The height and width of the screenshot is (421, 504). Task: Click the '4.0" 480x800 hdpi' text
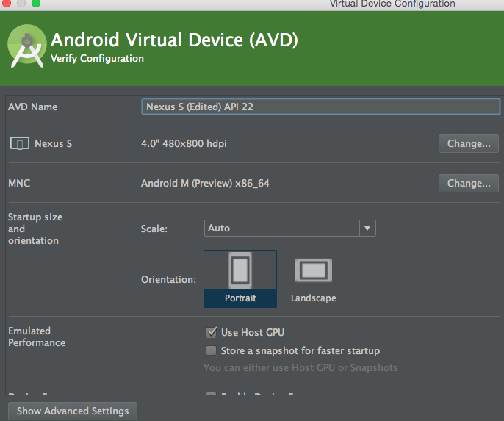184,143
